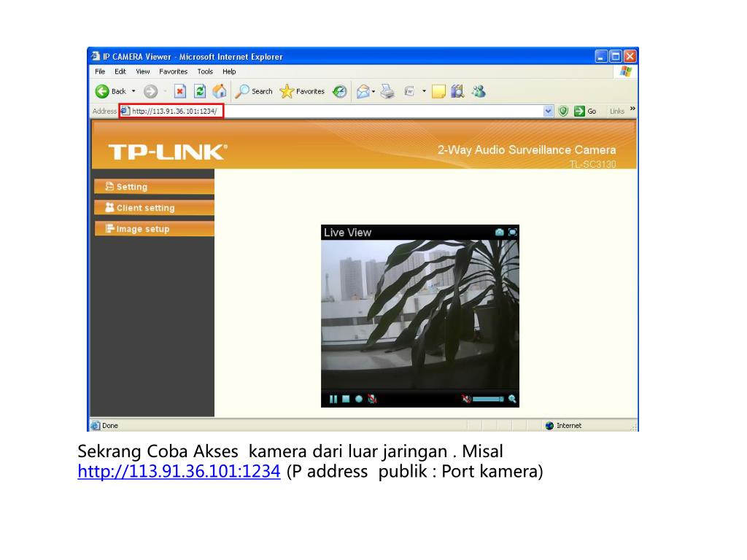Open the address bar dropdown list
This screenshot has height=560, width=747.
pyautogui.click(x=548, y=111)
